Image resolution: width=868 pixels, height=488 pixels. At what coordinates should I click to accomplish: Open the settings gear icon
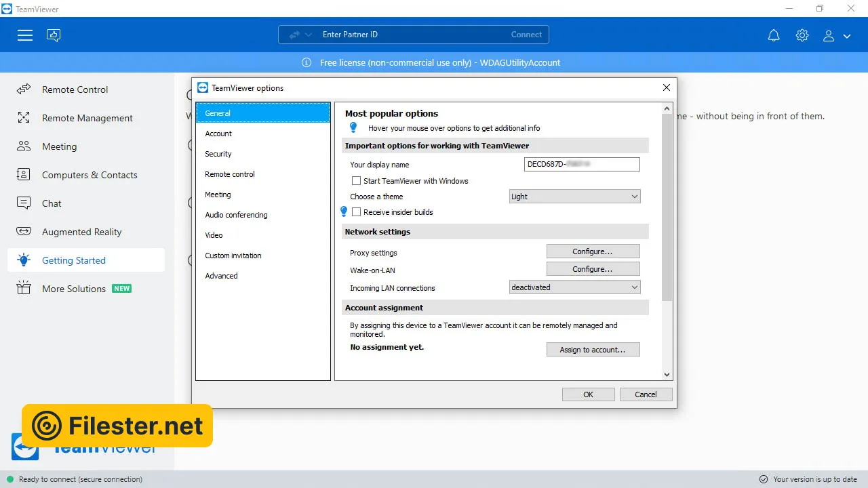[x=802, y=35]
